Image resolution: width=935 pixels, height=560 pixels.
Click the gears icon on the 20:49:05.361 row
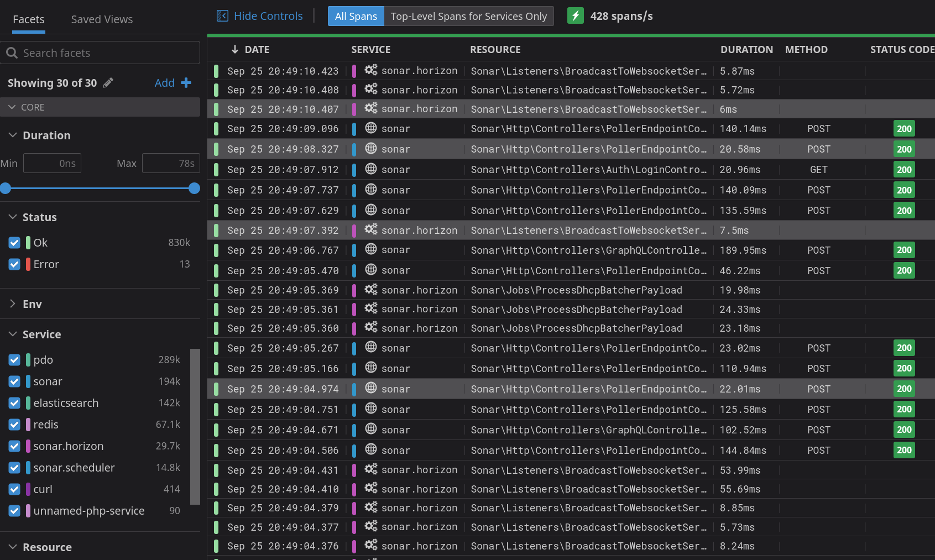point(371,308)
